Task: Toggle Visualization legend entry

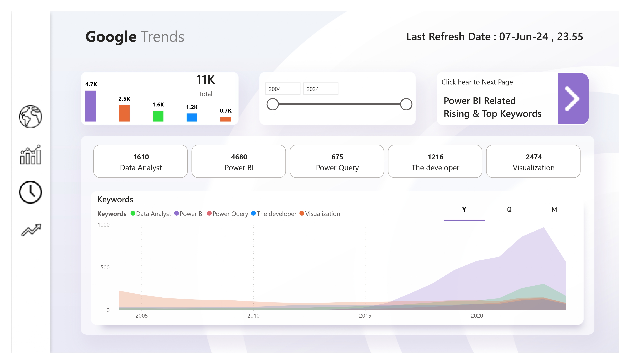Action: coord(320,214)
